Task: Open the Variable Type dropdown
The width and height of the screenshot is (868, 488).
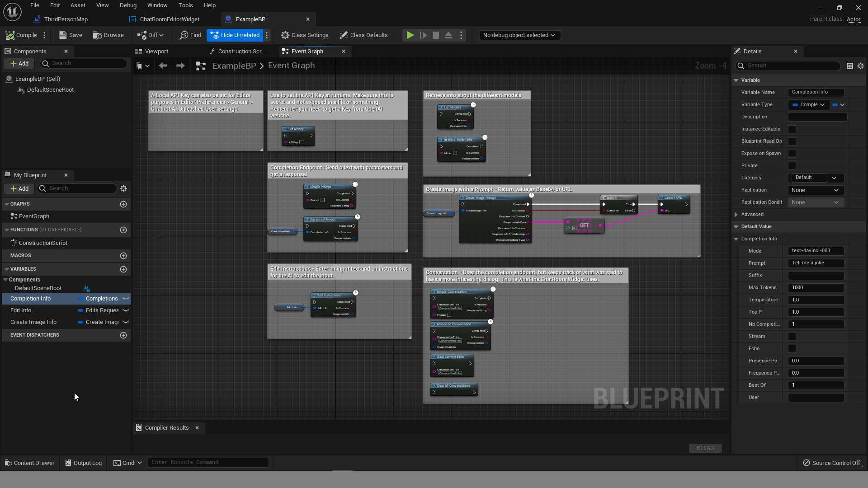Action: coord(808,104)
